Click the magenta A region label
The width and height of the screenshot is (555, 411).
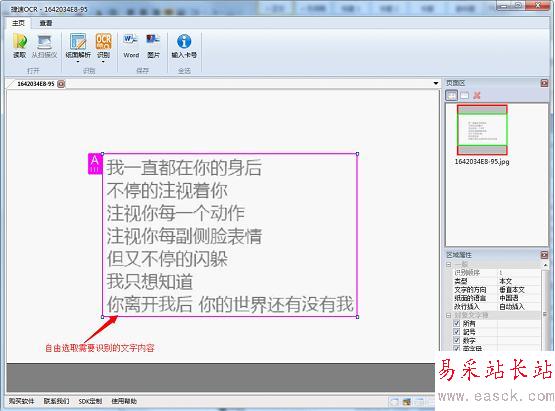[x=95, y=164]
